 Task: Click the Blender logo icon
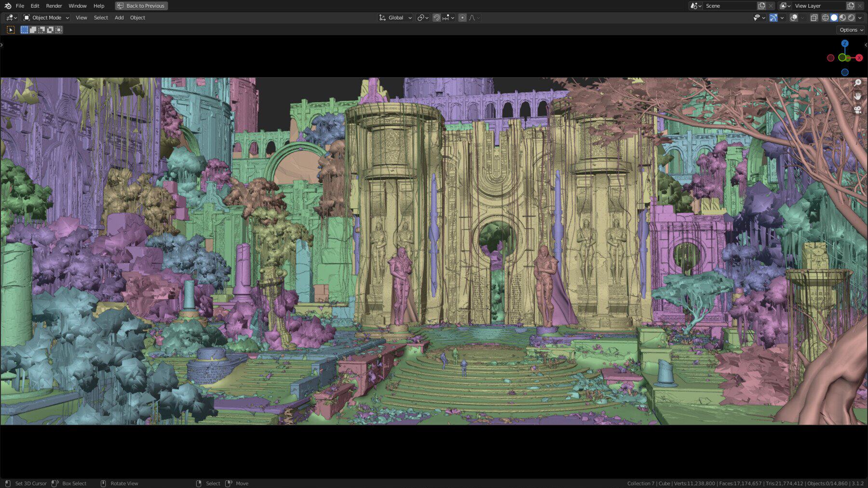point(8,6)
